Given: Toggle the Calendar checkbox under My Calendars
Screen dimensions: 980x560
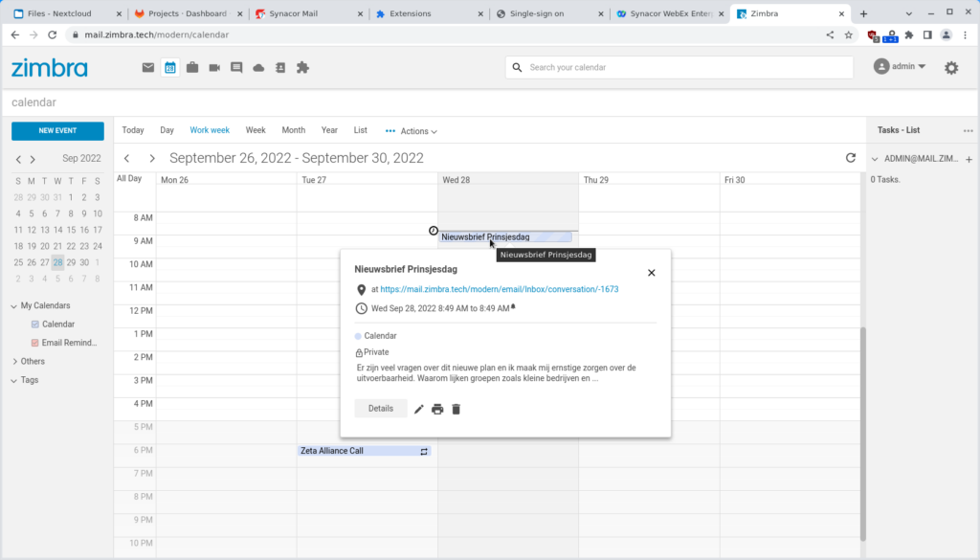Looking at the screenshot, I should pyautogui.click(x=33, y=324).
